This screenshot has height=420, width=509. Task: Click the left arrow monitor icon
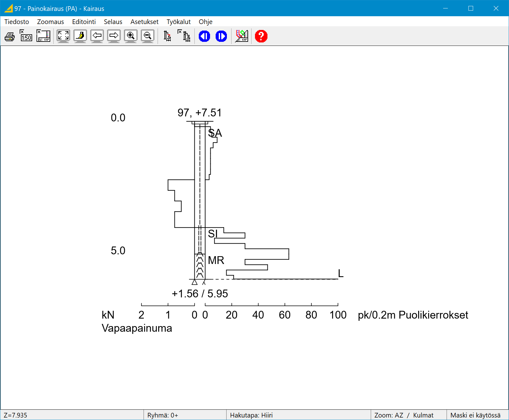97,36
